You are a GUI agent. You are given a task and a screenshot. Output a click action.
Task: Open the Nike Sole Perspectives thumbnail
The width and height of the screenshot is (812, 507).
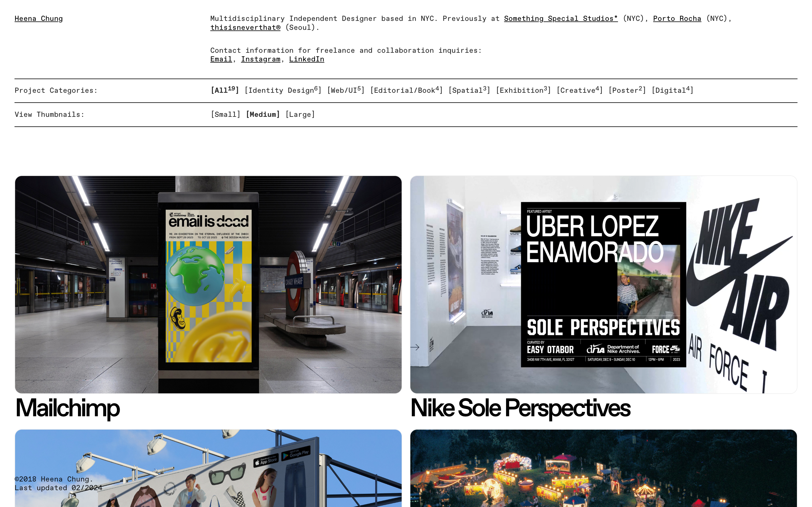tap(603, 284)
